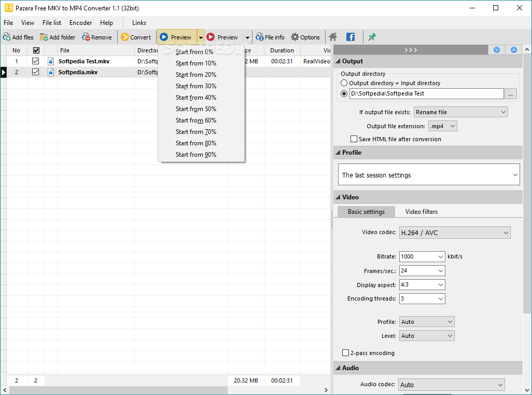Open the File menu

click(8, 23)
